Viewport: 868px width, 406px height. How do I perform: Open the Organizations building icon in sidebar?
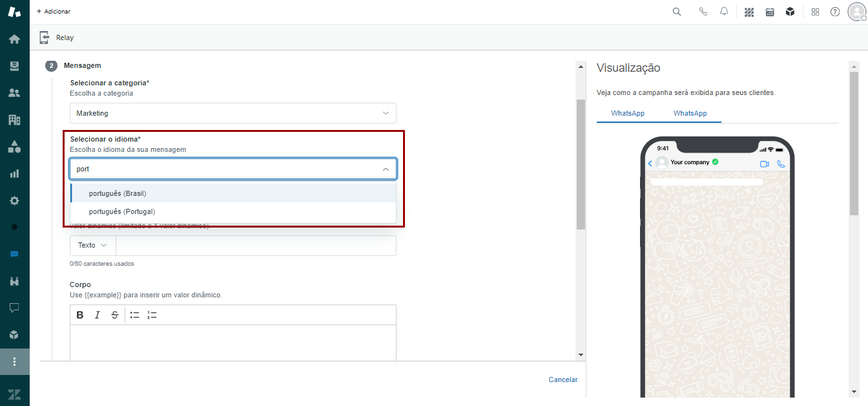14,120
